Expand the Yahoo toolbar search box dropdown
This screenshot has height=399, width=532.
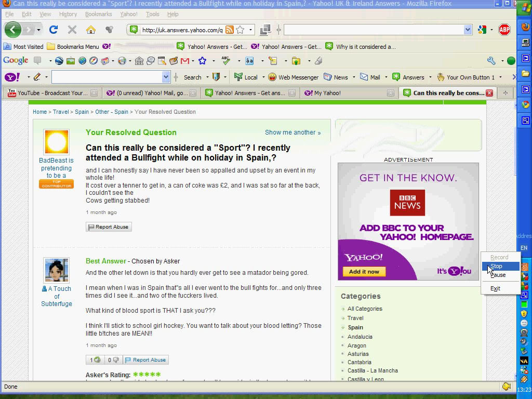(166, 77)
